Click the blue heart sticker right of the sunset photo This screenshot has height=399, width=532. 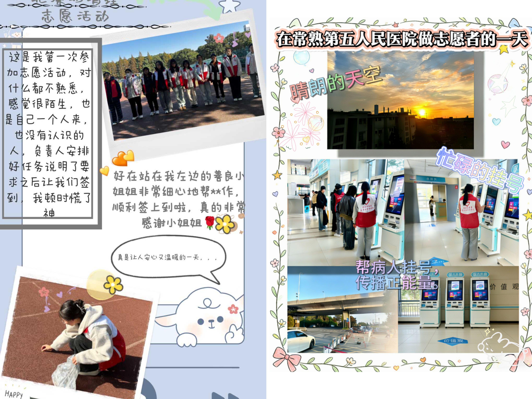pyautogui.click(x=496, y=121)
